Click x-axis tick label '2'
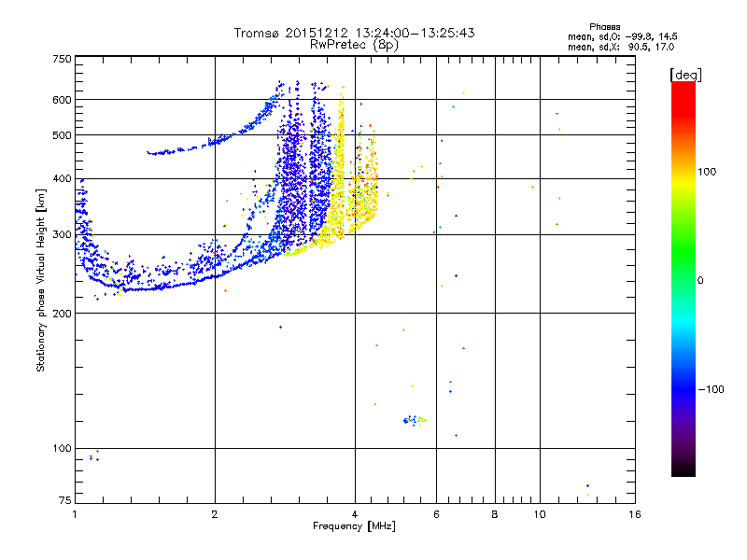This screenshot has width=747, height=560. [215, 514]
